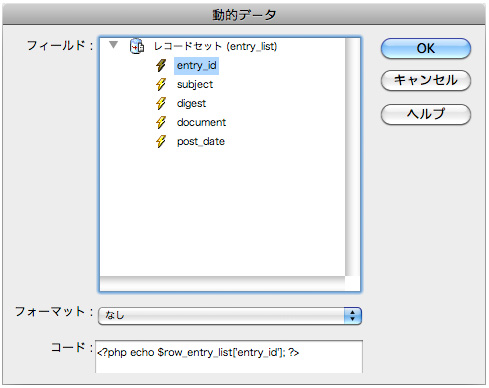This screenshot has height=388, width=489.
Task: Select レコードセット (entry_list) row label
Action: [215, 46]
